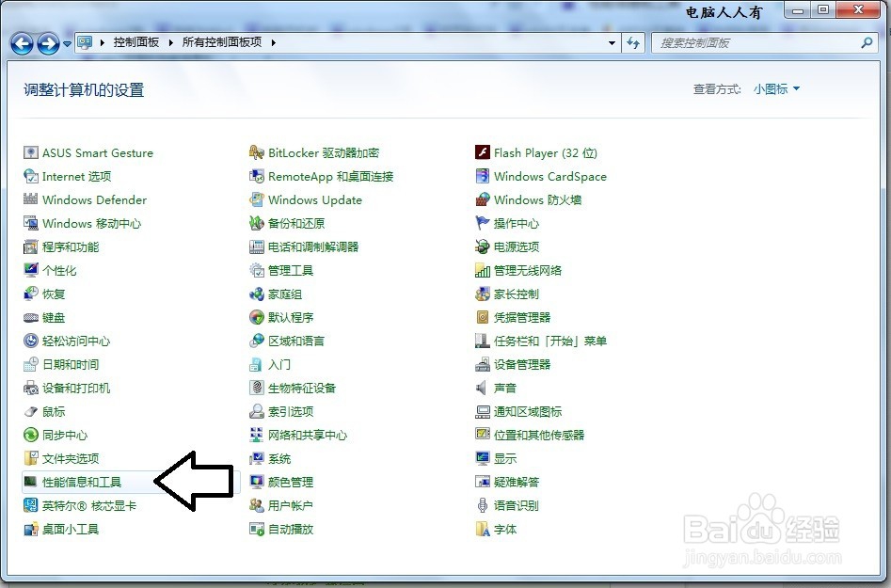891x588 pixels.
Task: Click the 键盘 keyboard icon
Action: point(31,318)
